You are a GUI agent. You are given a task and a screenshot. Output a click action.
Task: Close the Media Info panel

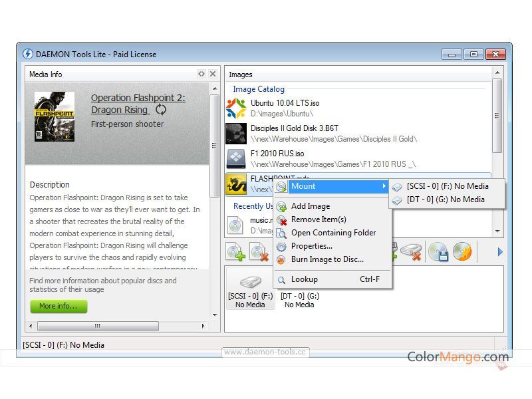[213, 74]
